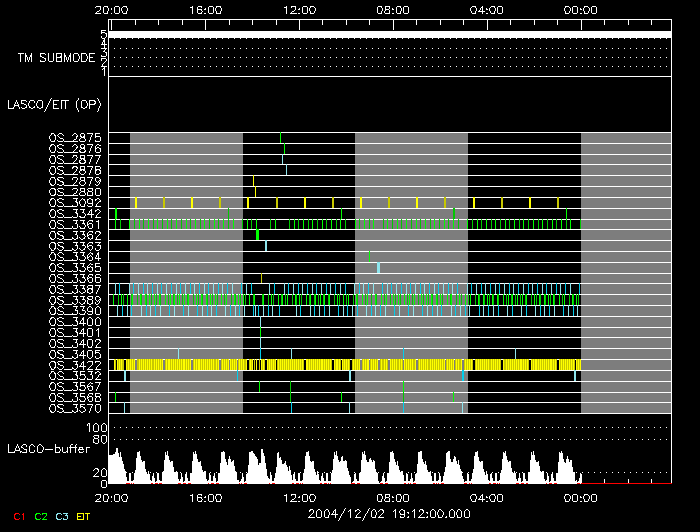Select the EIT legend entry
700x532 pixels.
pyautogui.click(x=84, y=517)
